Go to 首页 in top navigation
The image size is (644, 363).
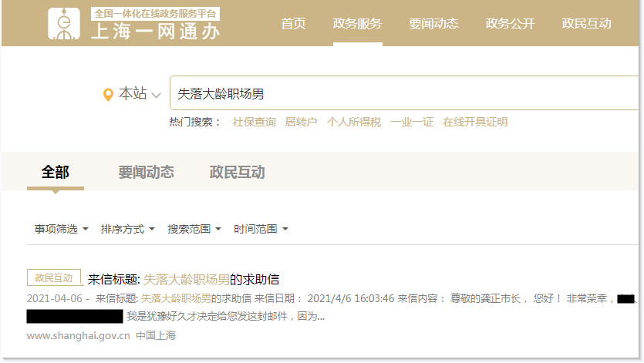(x=293, y=24)
